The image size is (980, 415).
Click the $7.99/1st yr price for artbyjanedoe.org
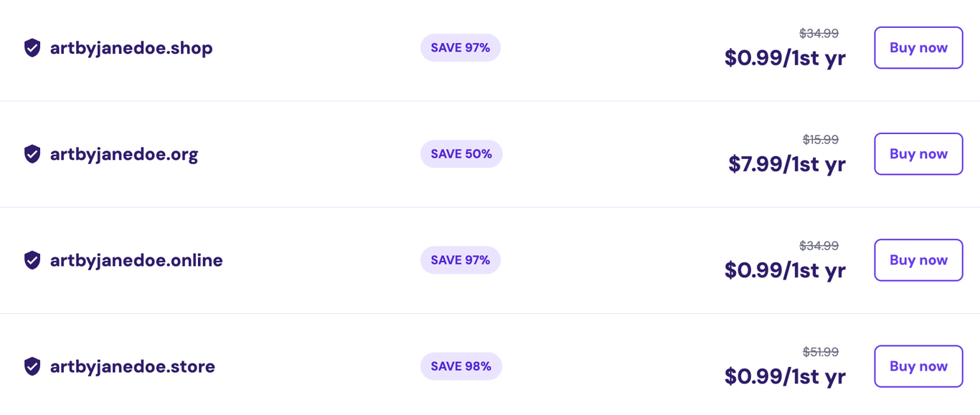(x=786, y=164)
